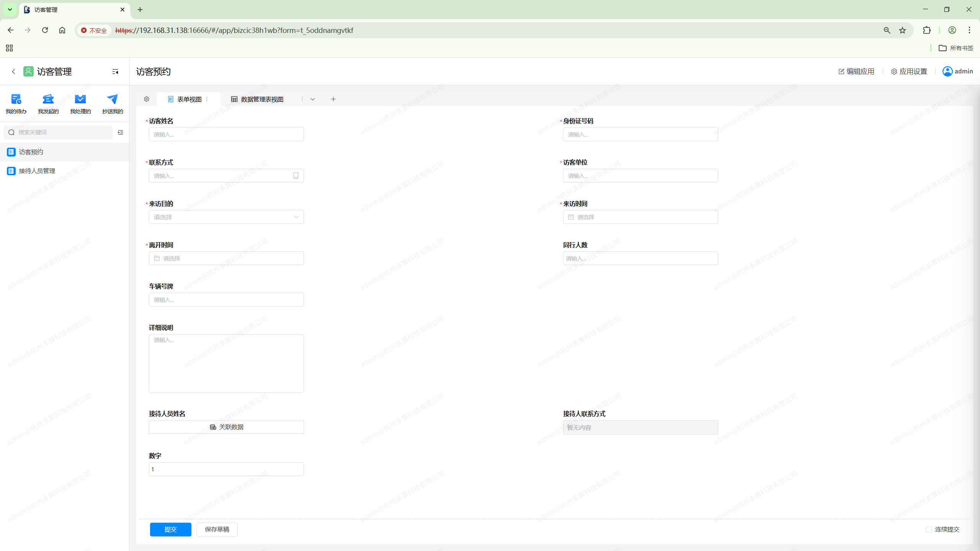This screenshot has height=551, width=980.
Task: Select 接待人员管理 in the sidebar
Action: coord(37,171)
